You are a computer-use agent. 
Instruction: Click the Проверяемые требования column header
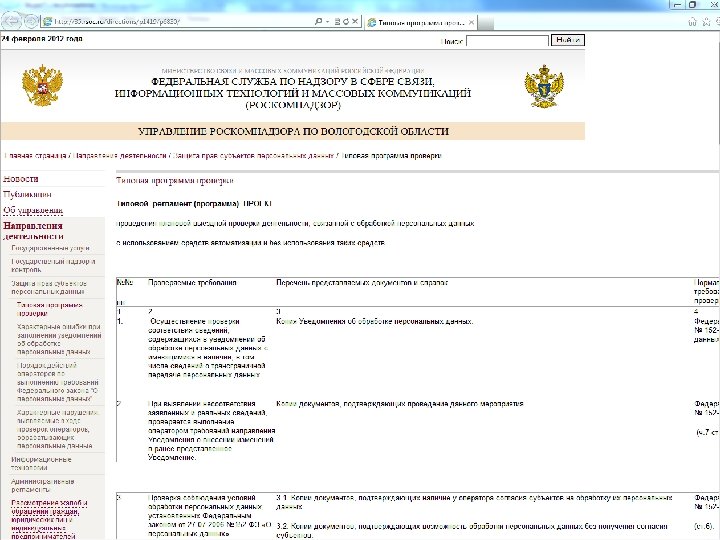coord(192,283)
